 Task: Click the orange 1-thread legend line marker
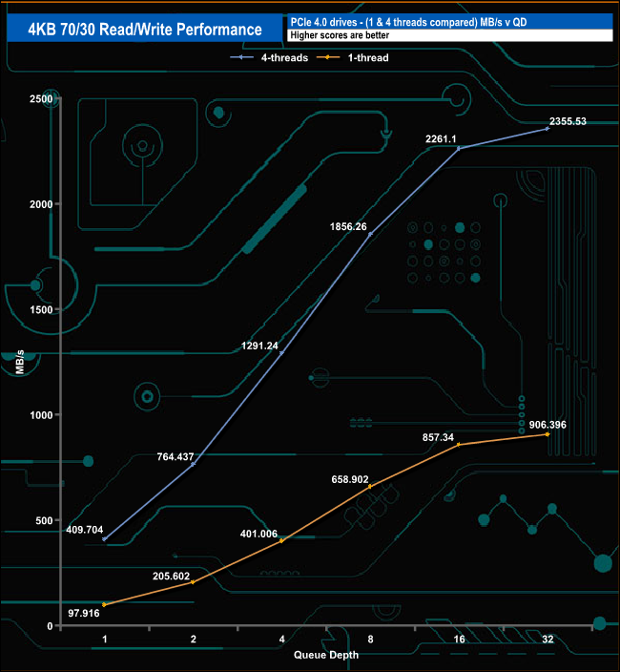(328, 57)
